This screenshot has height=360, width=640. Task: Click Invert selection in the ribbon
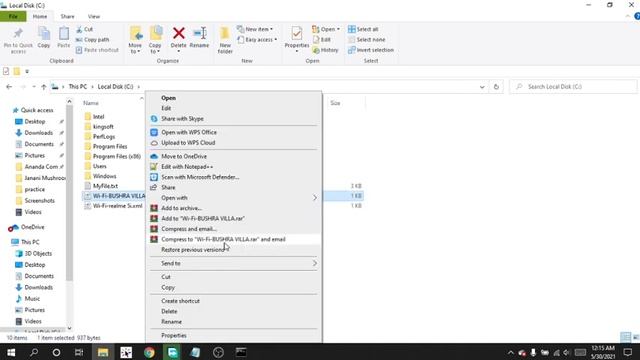click(371, 50)
